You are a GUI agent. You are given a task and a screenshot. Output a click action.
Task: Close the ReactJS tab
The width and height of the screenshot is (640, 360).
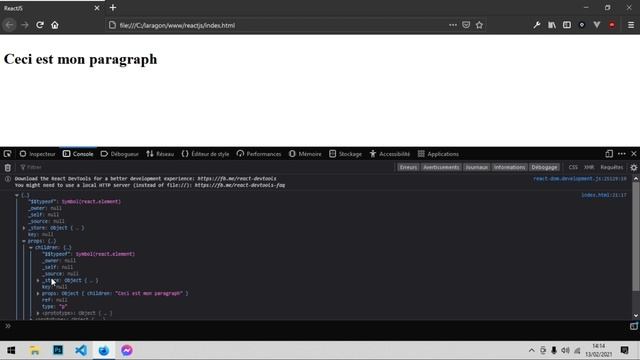[x=97, y=8]
